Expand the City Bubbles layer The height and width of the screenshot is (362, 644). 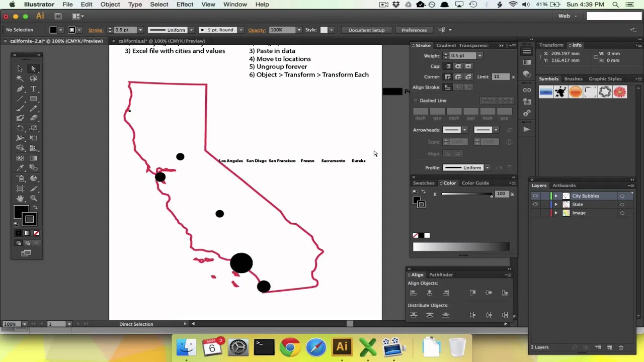(556, 196)
